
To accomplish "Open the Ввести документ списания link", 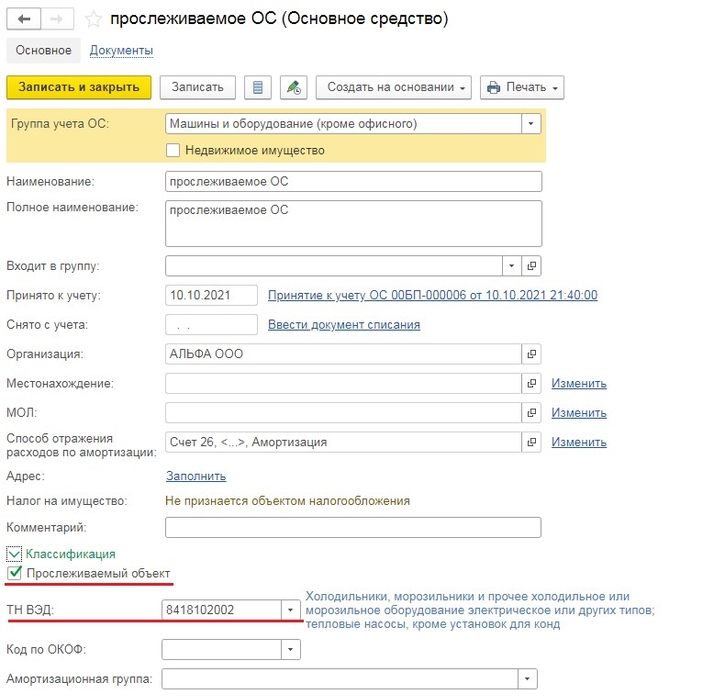I will (x=343, y=325).
